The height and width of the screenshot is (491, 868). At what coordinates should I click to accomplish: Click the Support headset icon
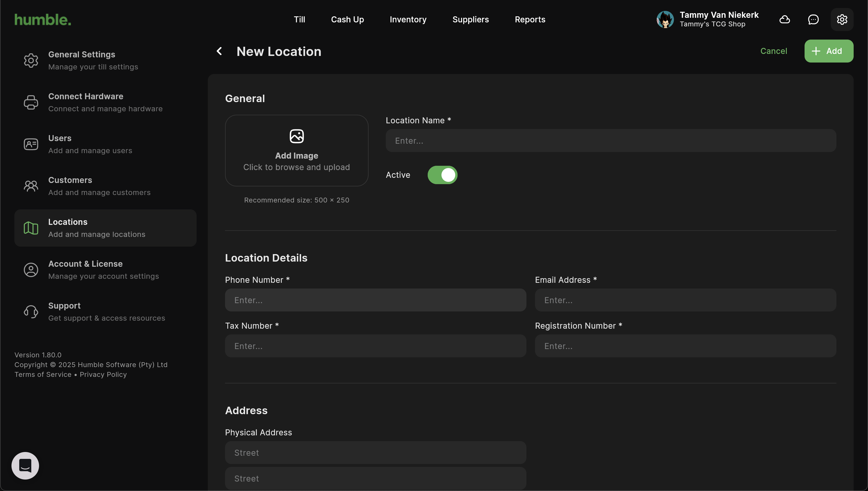point(31,311)
